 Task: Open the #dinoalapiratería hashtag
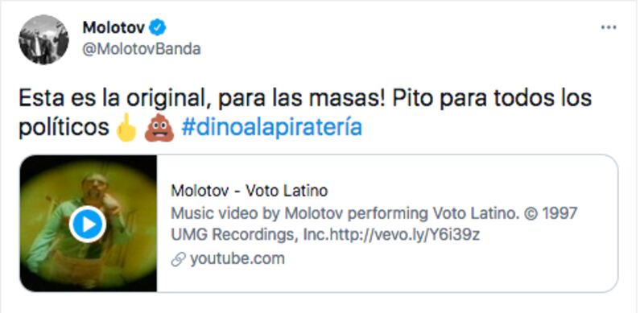tap(271, 127)
